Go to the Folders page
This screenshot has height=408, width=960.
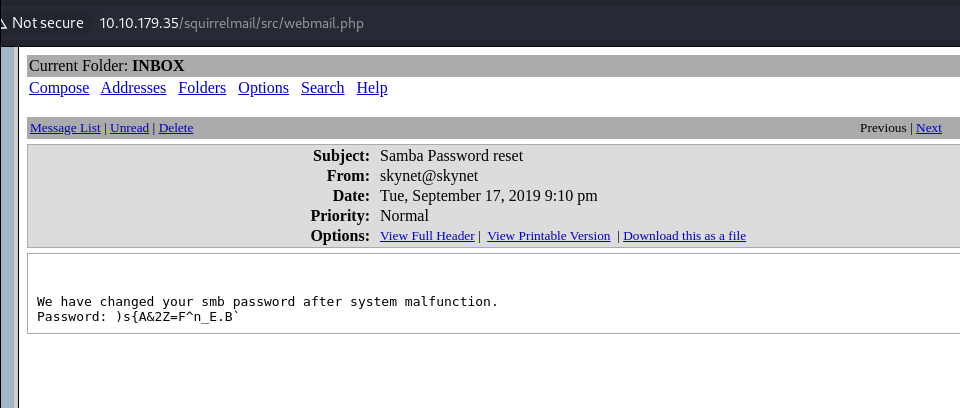202,88
